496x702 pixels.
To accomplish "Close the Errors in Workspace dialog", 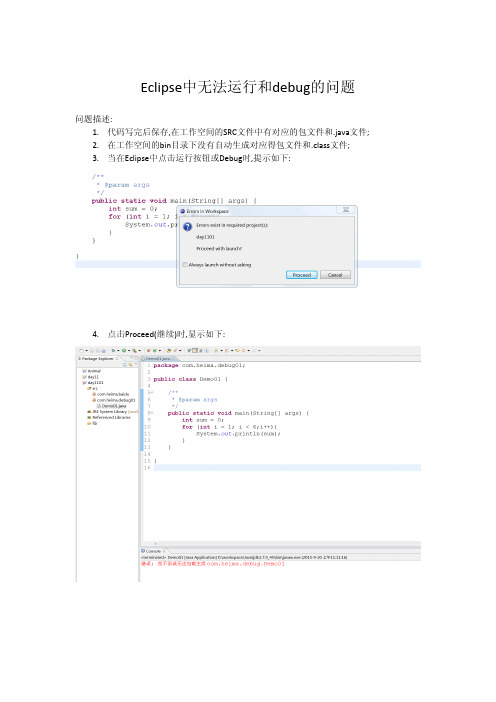I will click(x=346, y=210).
